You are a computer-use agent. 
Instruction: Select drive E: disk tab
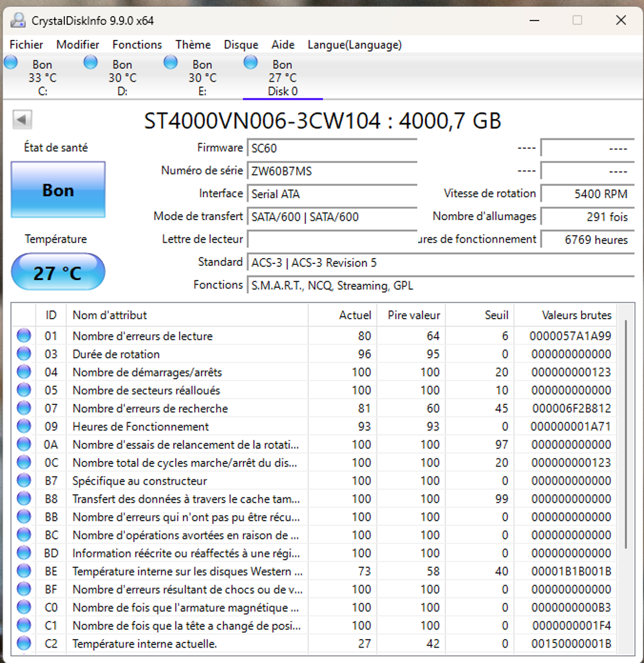[x=203, y=77]
